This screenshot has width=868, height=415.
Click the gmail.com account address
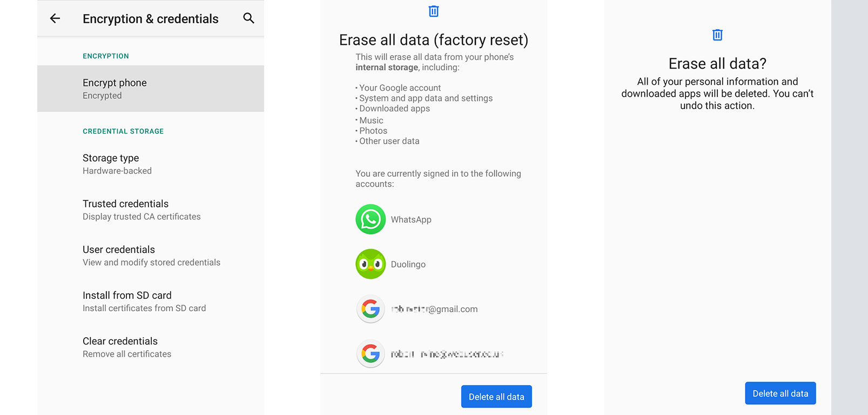434,309
